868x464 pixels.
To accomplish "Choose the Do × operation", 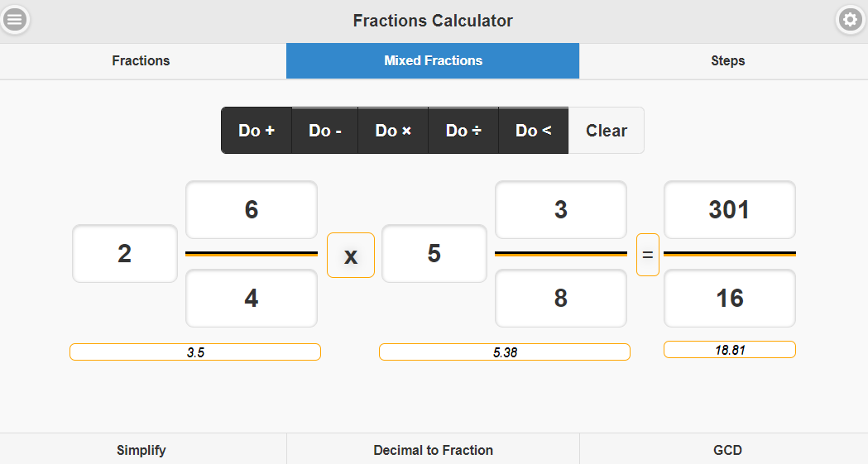I will tap(393, 131).
